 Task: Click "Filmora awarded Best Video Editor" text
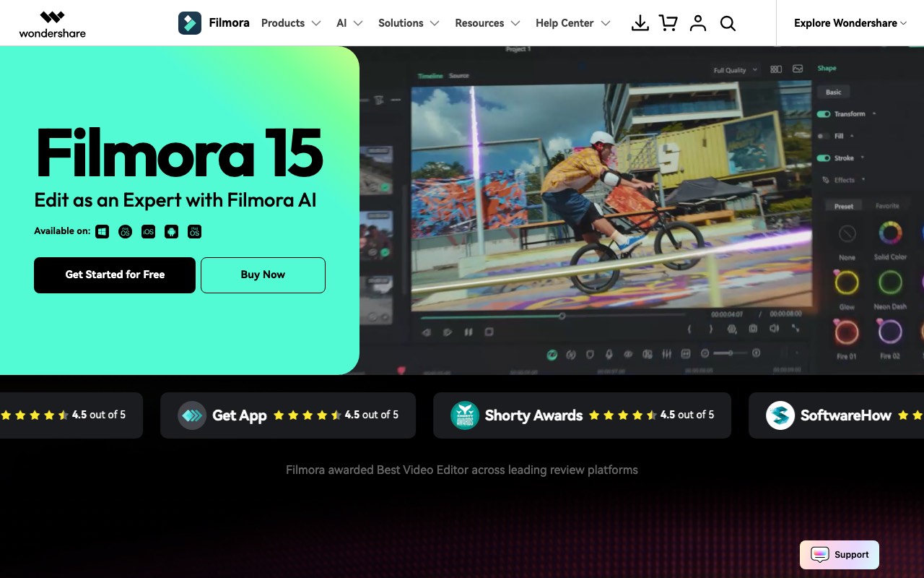[462, 470]
